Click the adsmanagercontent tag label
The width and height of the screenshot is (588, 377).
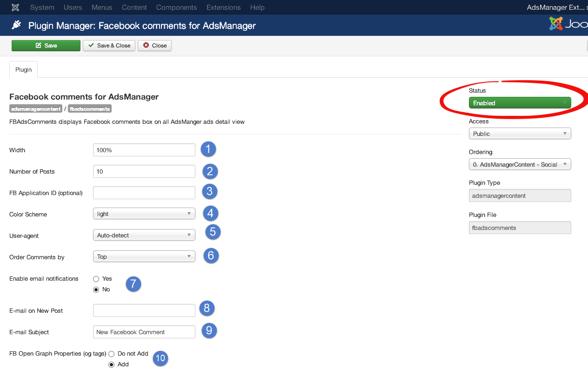pos(36,109)
